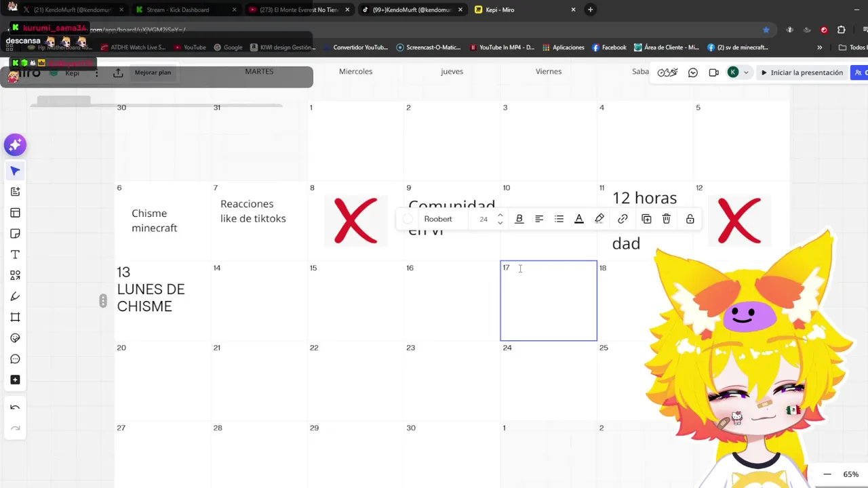Image resolution: width=868 pixels, height=488 pixels.
Task: Expand hidden bookmarks chevron
Action: [819, 47]
